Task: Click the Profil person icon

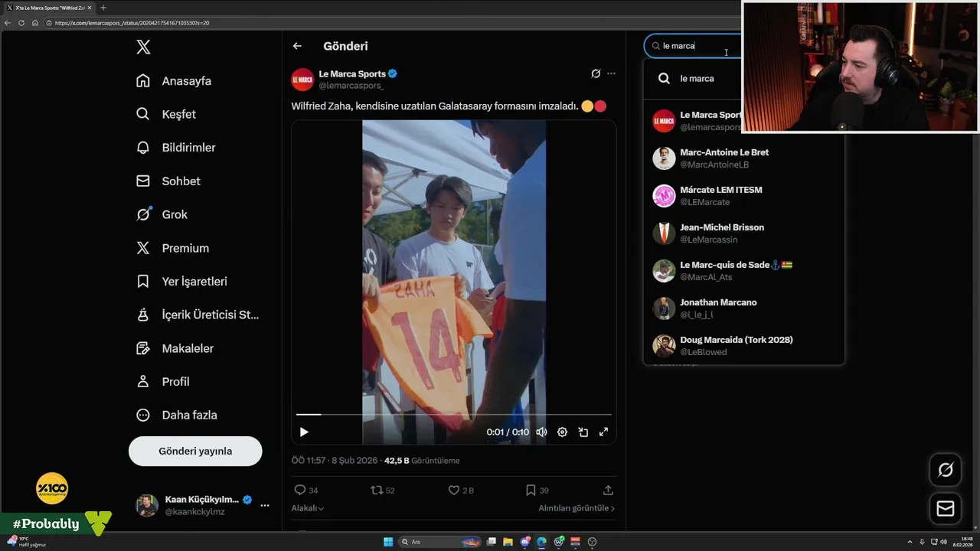Action: 142,381
